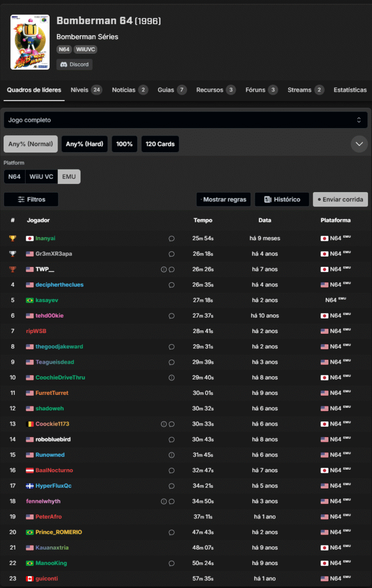
Task: Click the comment icon on HyperFluxQc's run
Action: [172, 486]
